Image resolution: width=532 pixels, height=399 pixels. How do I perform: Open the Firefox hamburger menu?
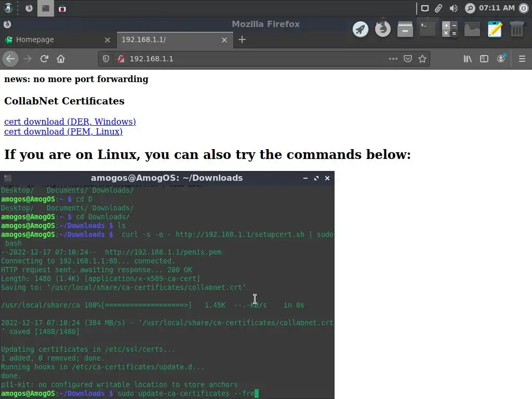[522, 59]
